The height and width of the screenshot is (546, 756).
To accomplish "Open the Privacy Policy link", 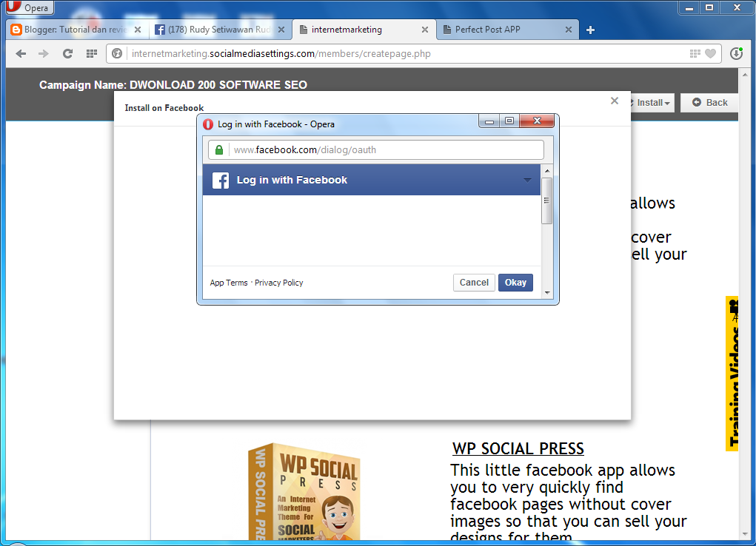I will (x=278, y=283).
